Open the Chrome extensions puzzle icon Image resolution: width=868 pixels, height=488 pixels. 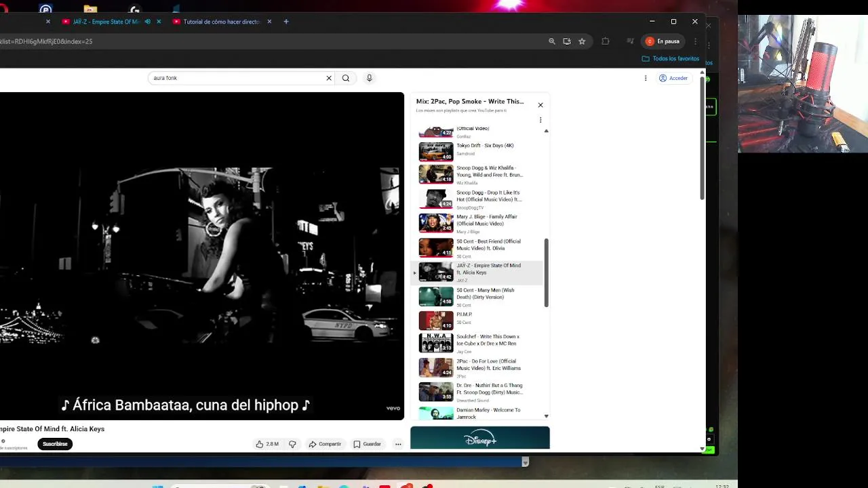click(x=606, y=41)
